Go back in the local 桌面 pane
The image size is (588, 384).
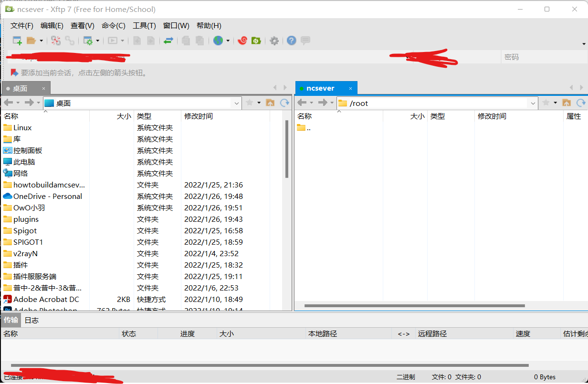[x=9, y=103]
